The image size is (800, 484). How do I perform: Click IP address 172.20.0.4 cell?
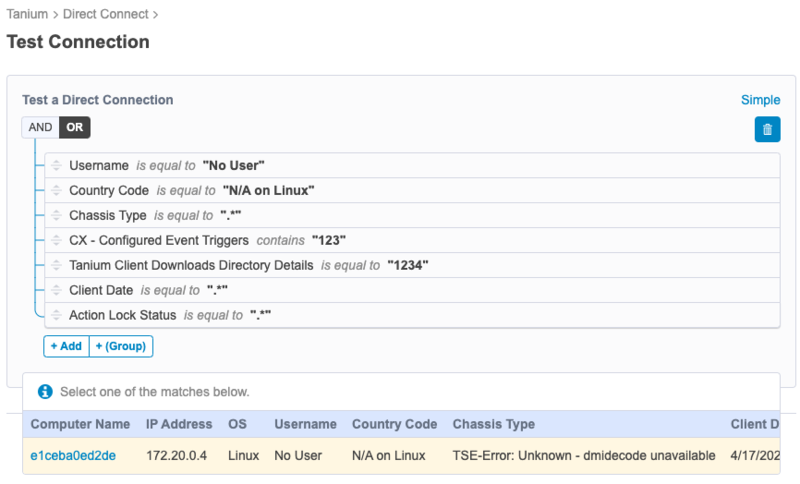click(177, 455)
